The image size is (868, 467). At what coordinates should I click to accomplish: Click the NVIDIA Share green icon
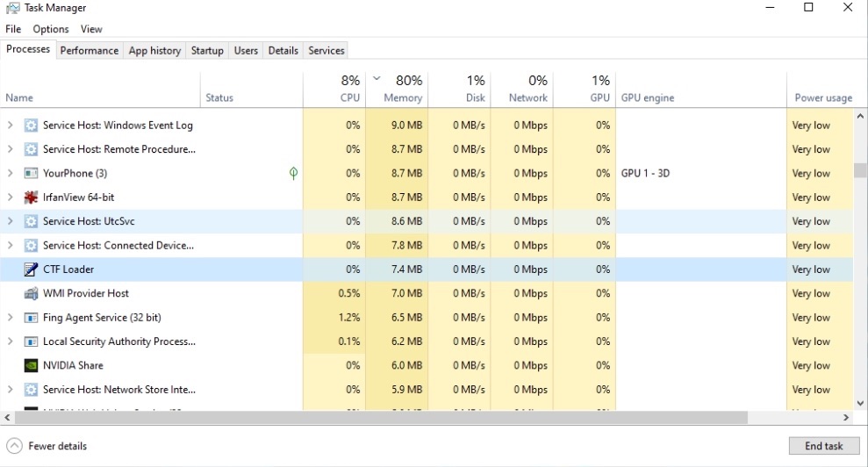(x=32, y=366)
